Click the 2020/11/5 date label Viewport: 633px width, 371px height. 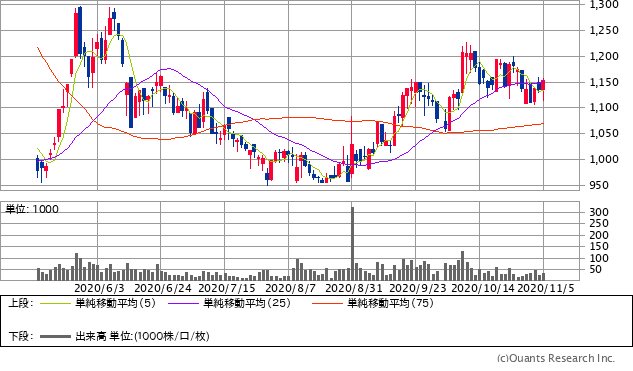pos(545,288)
